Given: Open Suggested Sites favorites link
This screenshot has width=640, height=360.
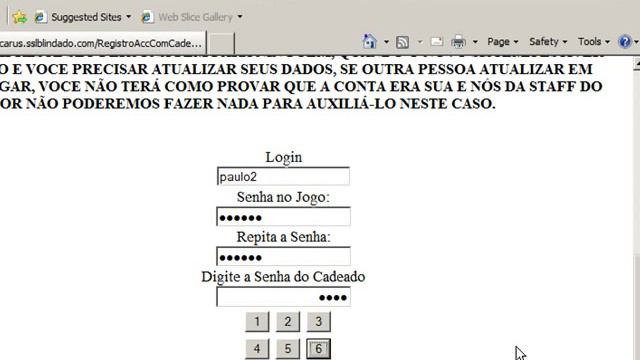Looking at the screenshot, I should tap(78, 17).
